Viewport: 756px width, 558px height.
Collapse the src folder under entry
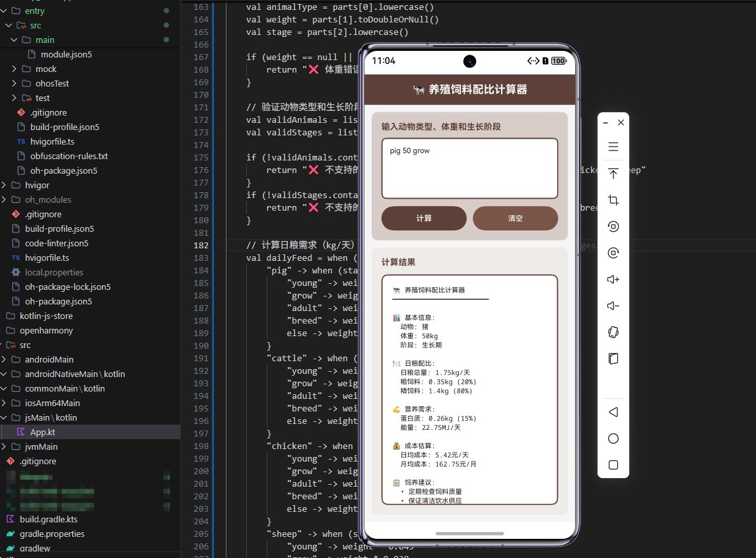coord(8,25)
